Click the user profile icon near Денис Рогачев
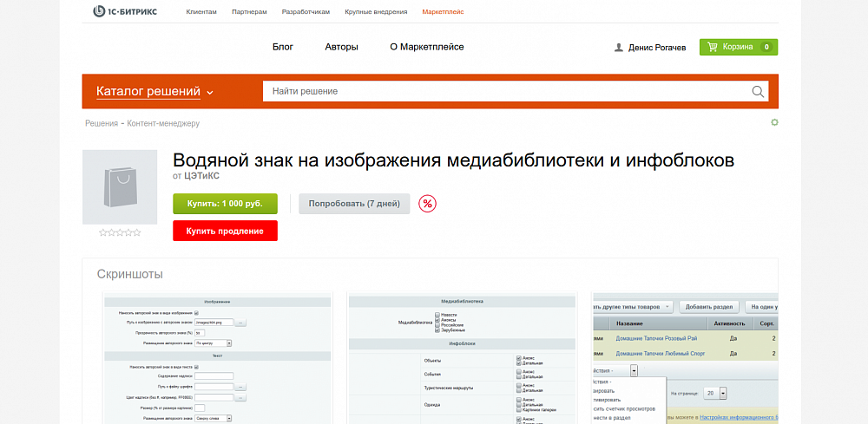868x424 pixels. click(619, 48)
